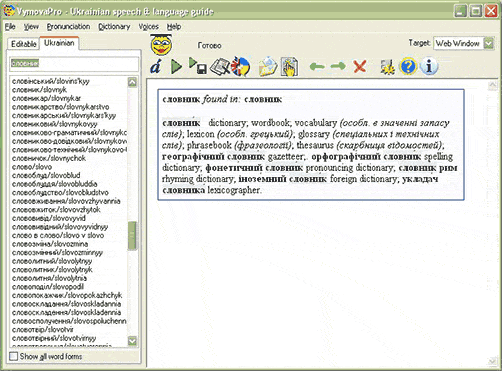Select word 'словничок/slovnychok' in list
This screenshot has height=371, width=502.
(49, 158)
